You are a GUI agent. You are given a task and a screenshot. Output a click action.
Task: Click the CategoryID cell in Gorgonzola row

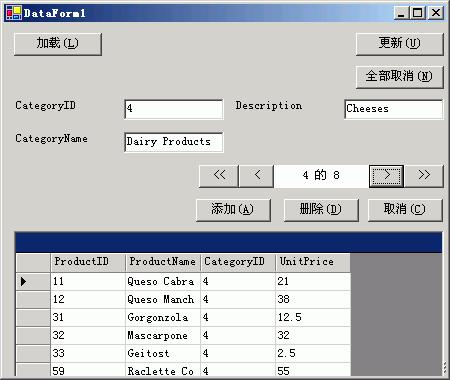pos(238,318)
